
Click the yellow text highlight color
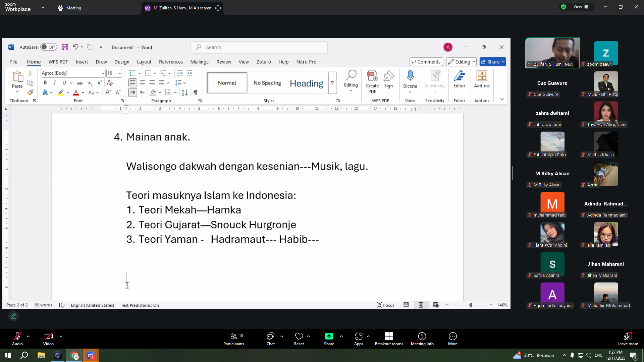[x=61, y=93]
